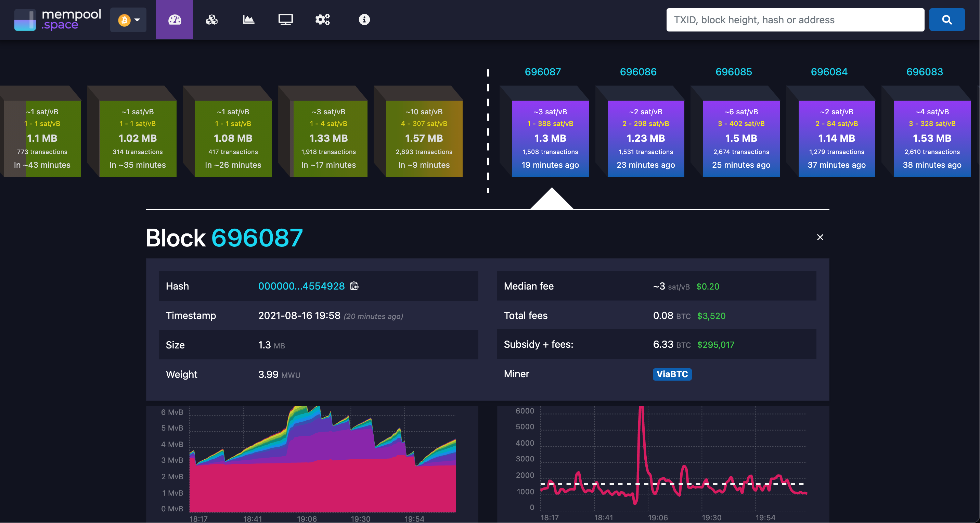
Task: Open the mempool.space home logo
Action: (x=58, y=20)
